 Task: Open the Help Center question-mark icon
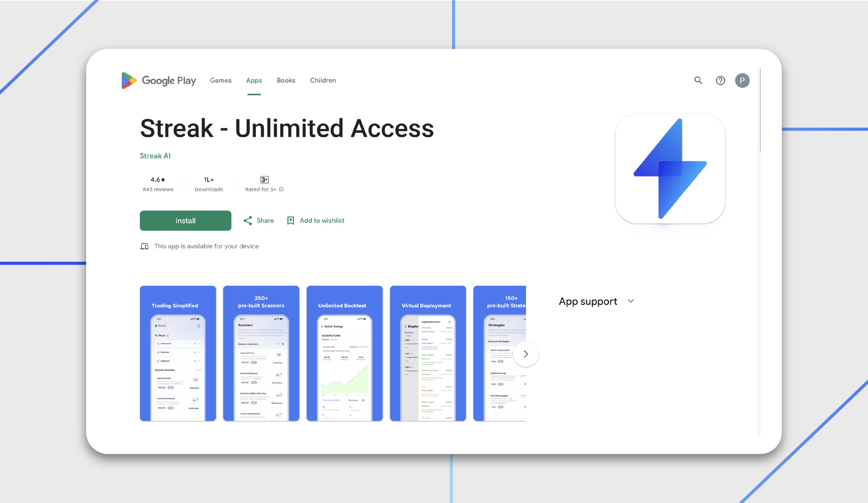(720, 80)
